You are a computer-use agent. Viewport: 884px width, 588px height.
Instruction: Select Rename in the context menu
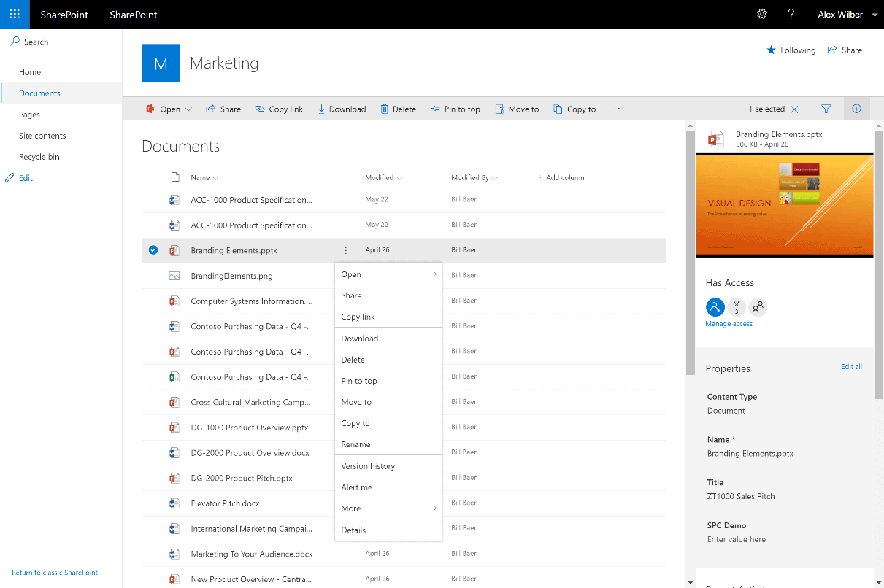[x=355, y=444]
